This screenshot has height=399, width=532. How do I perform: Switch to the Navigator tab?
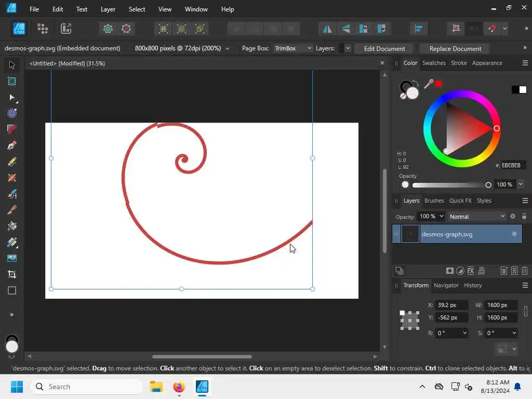tap(446, 285)
